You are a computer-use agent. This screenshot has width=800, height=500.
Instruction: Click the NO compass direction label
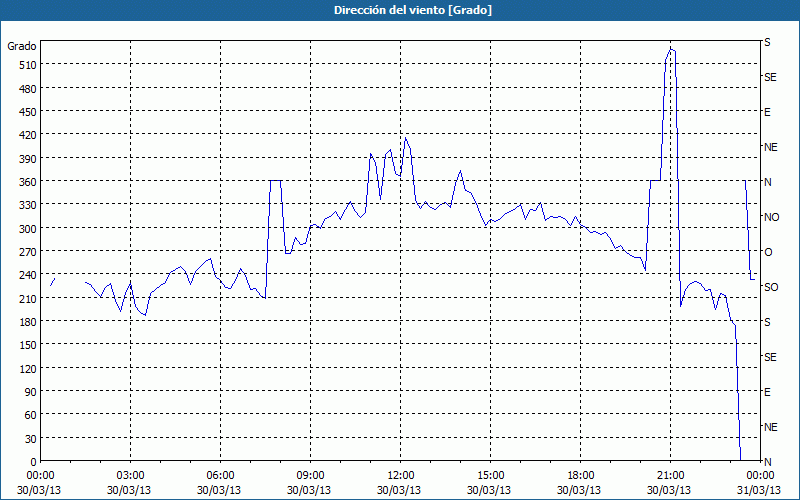(771, 217)
